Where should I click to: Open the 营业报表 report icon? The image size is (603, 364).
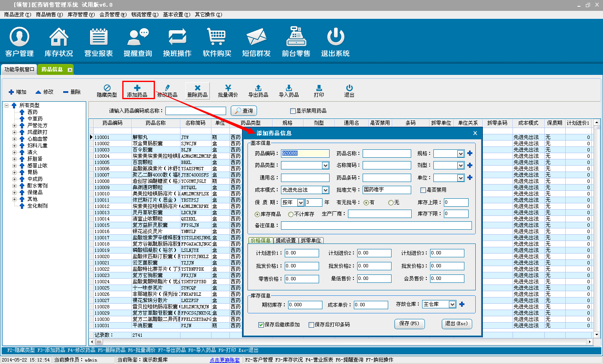click(98, 42)
